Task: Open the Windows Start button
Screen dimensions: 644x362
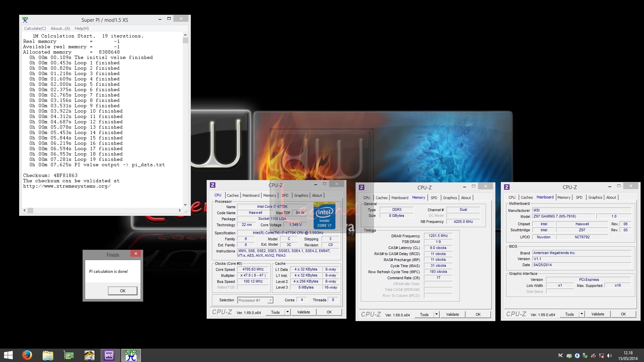Action: pyautogui.click(x=8, y=355)
